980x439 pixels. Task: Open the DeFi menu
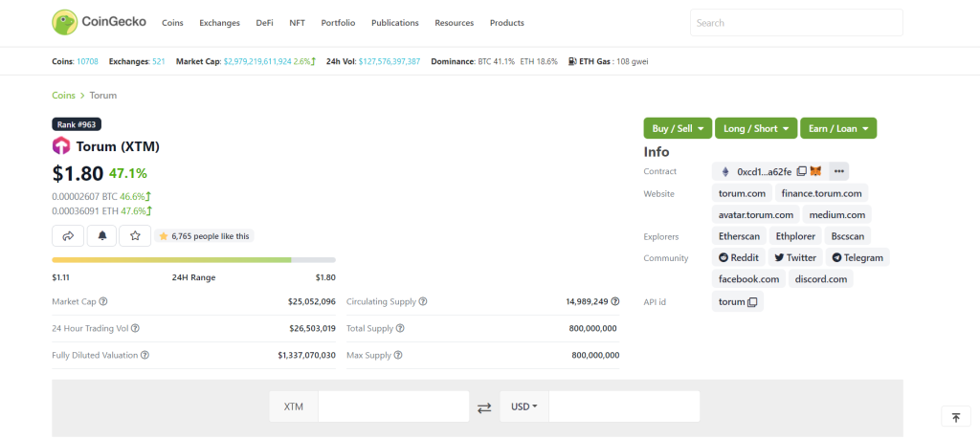(264, 23)
